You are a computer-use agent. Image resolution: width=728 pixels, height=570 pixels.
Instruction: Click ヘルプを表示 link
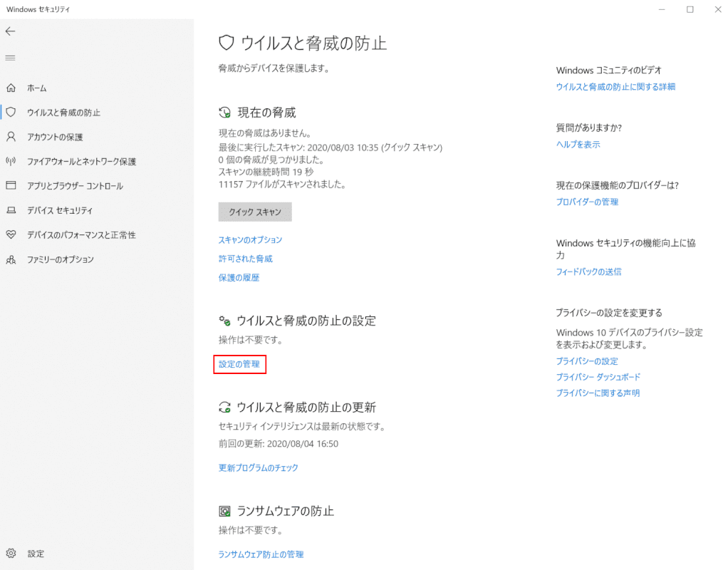click(578, 145)
